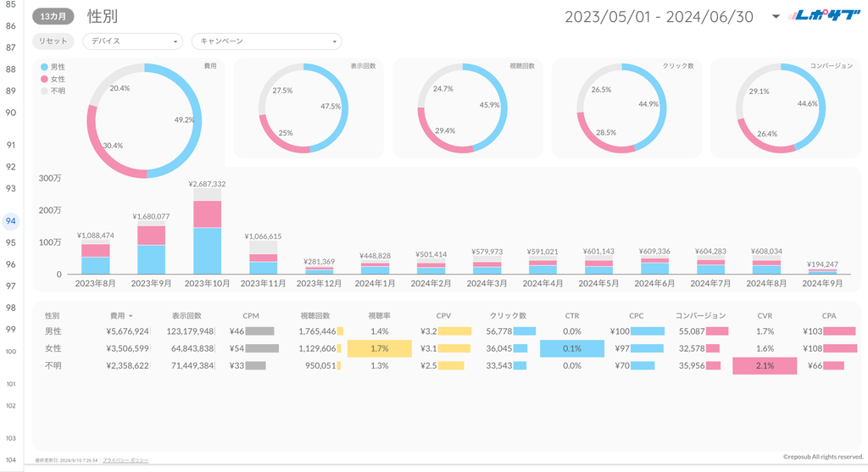Image resolution: width=868 pixels, height=472 pixels.
Task: Click the highlighted pink 2.1% CVR cell
Action: [765, 365]
